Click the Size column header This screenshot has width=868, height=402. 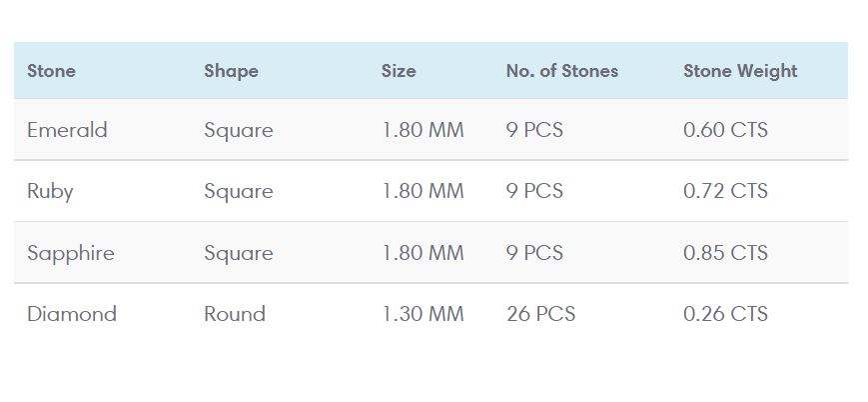(x=399, y=71)
